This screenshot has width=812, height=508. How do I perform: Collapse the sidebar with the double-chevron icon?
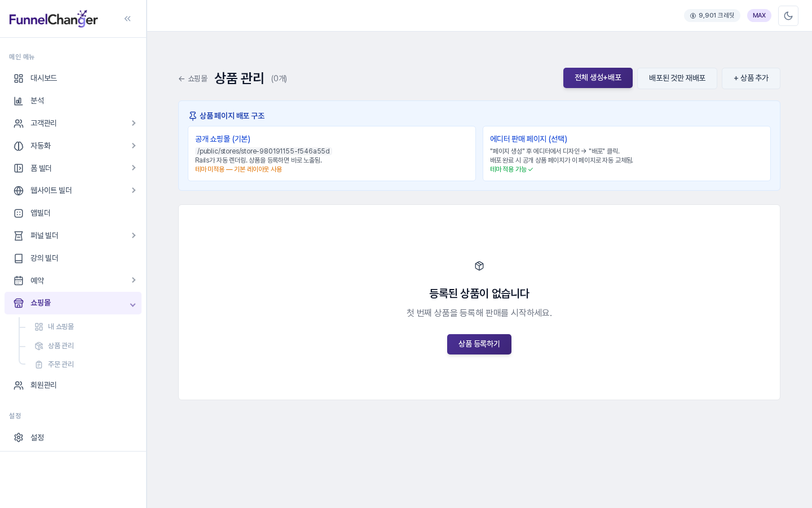click(x=127, y=19)
